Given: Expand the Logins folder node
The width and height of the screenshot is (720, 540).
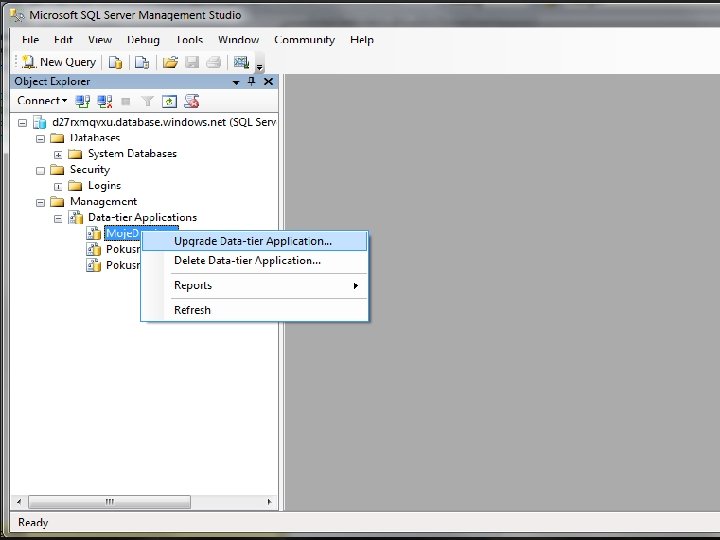Looking at the screenshot, I should coord(58,186).
